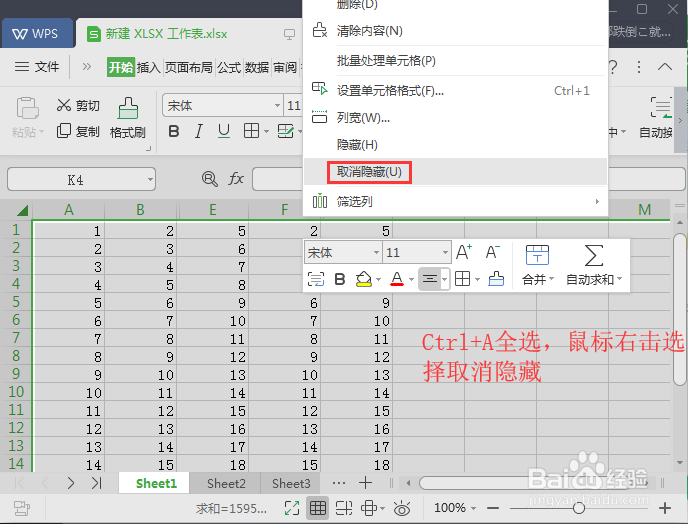Toggle eye protection mode icon
The height and width of the screenshot is (524, 688).
point(401,508)
